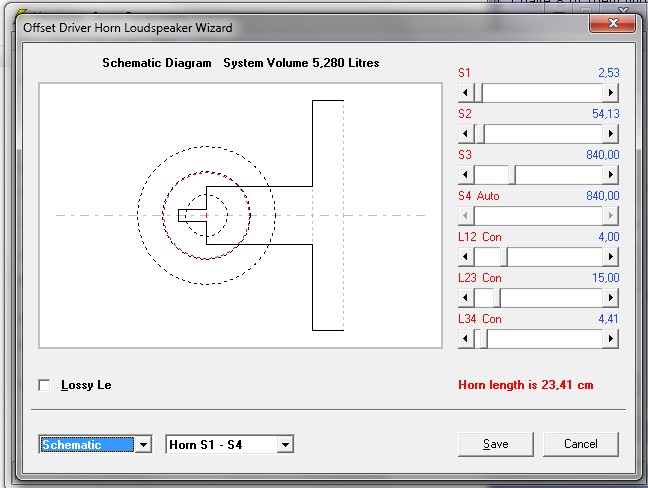
Task: Click the S1 value 2,53
Action: tap(609, 73)
